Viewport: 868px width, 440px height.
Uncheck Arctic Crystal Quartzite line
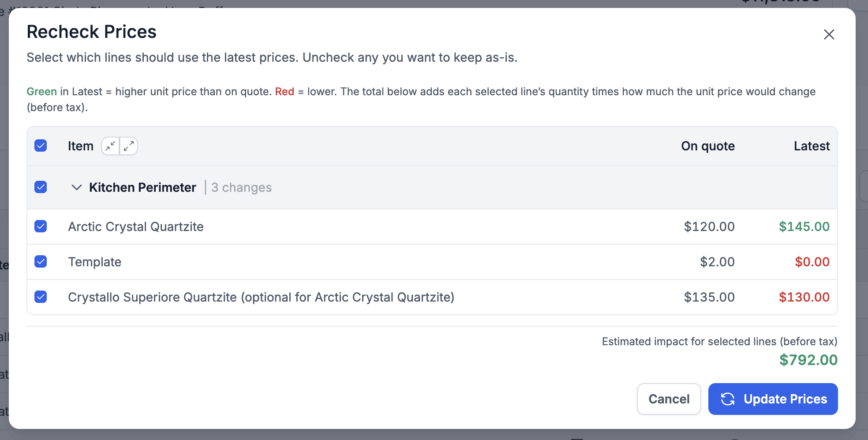tap(41, 227)
